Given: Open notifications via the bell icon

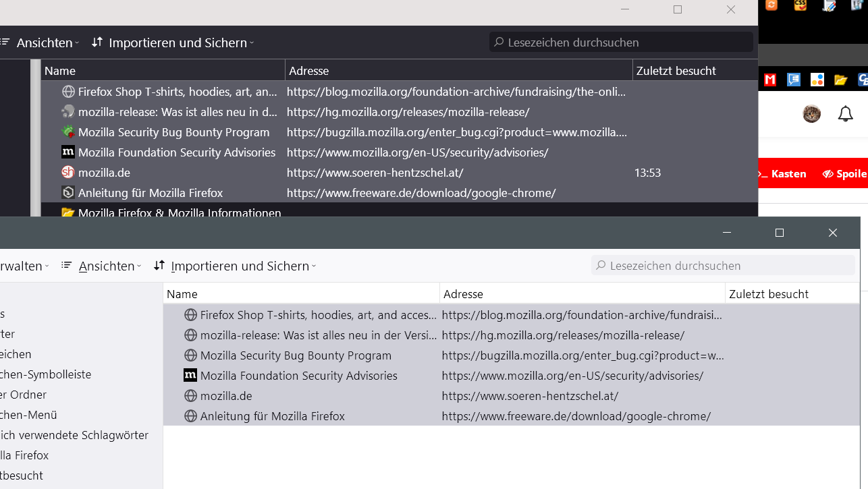Looking at the screenshot, I should [x=845, y=114].
